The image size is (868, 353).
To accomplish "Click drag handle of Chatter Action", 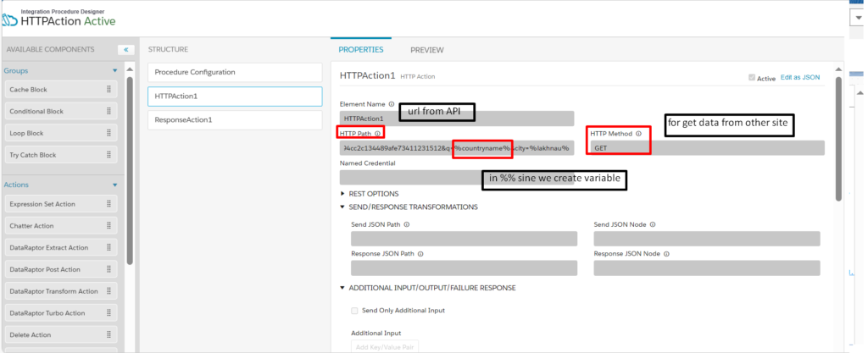I will [x=108, y=226].
